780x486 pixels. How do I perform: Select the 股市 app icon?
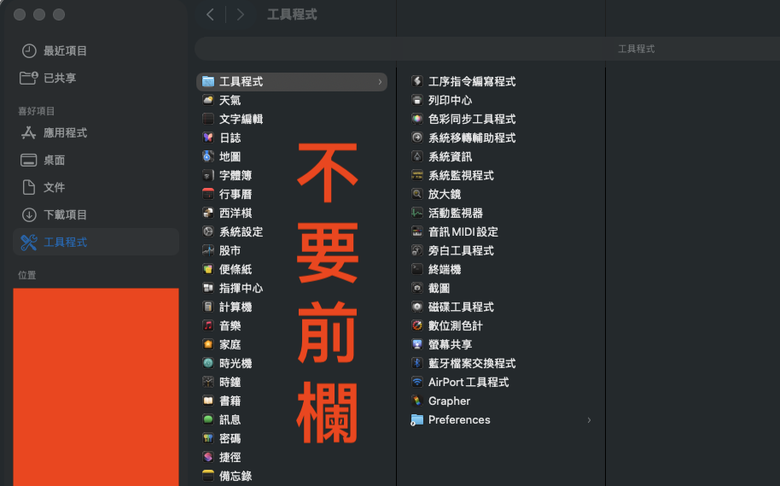tap(208, 251)
